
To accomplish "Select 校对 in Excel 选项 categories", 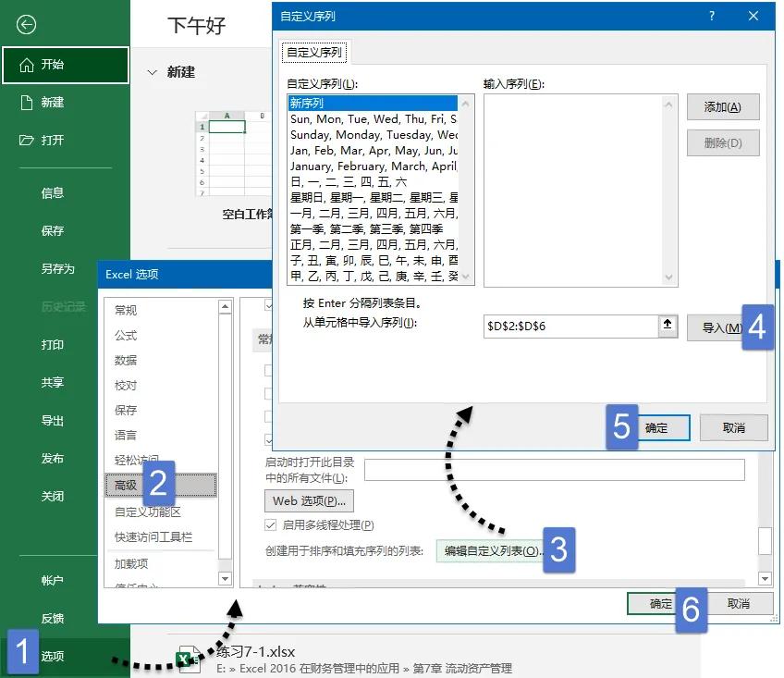I will coord(161,386).
